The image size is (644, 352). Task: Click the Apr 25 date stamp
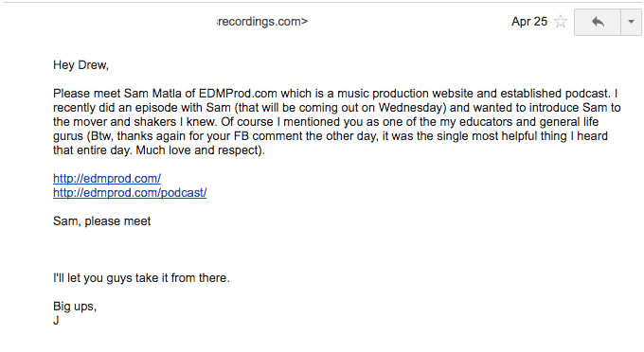[529, 22]
